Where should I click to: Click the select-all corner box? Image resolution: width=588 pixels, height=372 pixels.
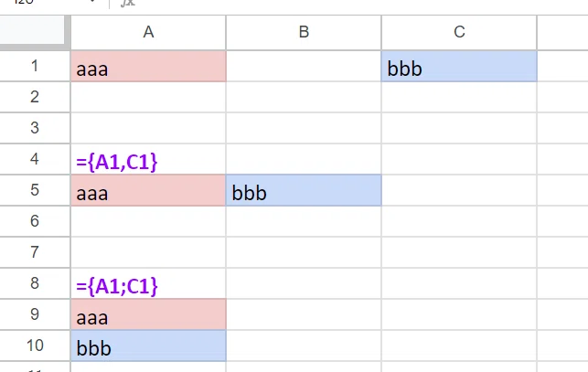point(35,33)
